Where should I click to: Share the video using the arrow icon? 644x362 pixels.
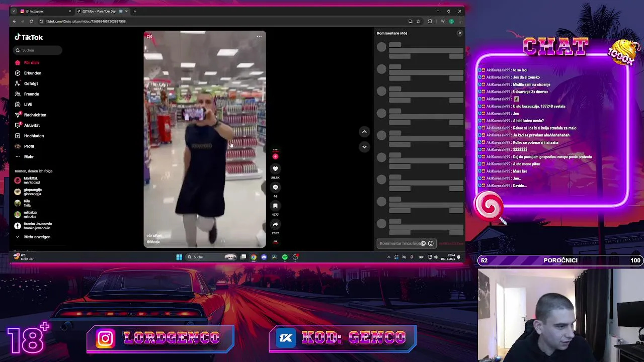[275, 224]
